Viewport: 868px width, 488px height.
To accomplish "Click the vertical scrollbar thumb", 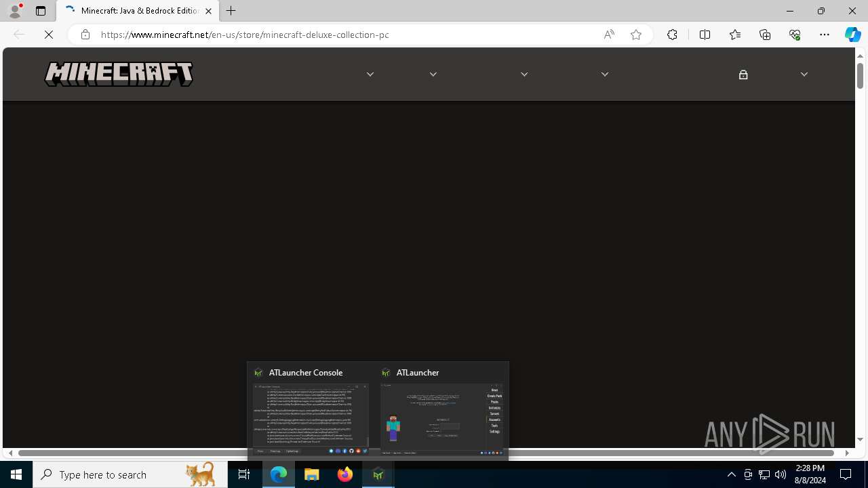I will [861, 75].
